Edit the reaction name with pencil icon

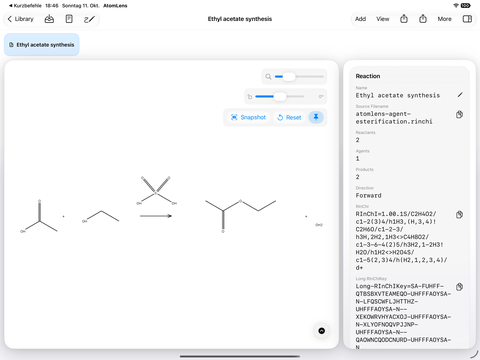coord(460,95)
